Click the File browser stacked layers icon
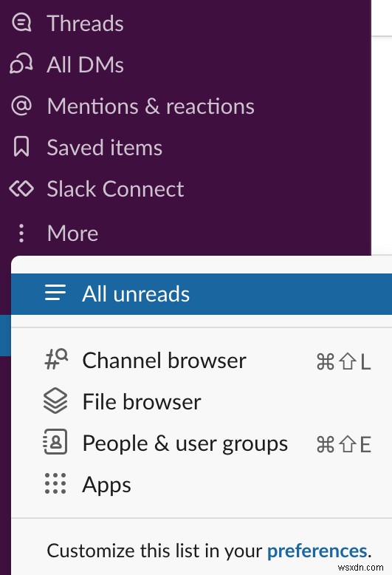This screenshot has height=575, width=392. pos(55,401)
